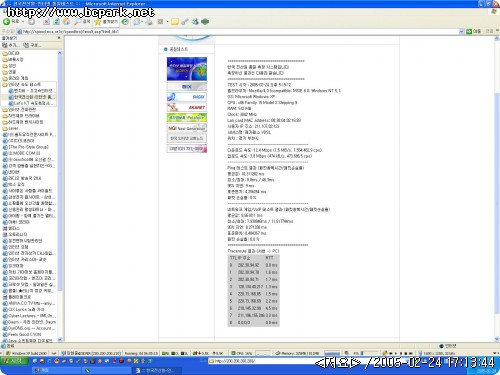Click the CPU usage indicator in status bar
500x375 pixels.
242,353
